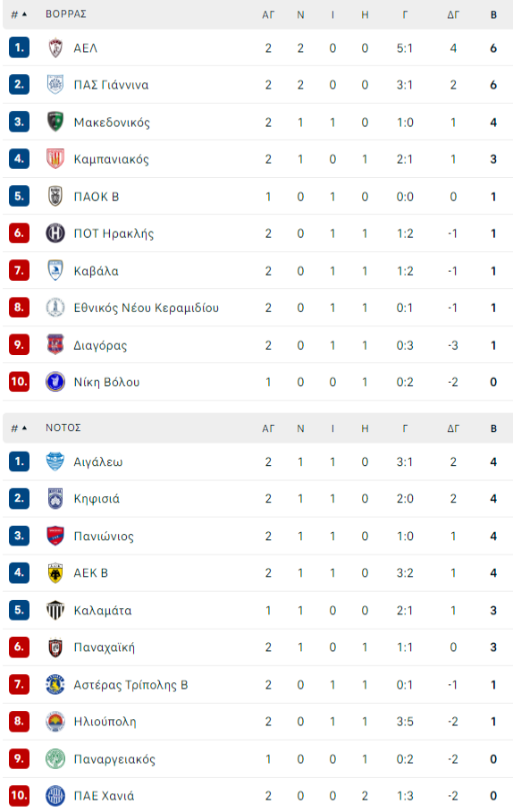Sort ΒΟΡΡΑΣ table by Β points column
The width and height of the screenshot is (513, 812).
[493, 15]
